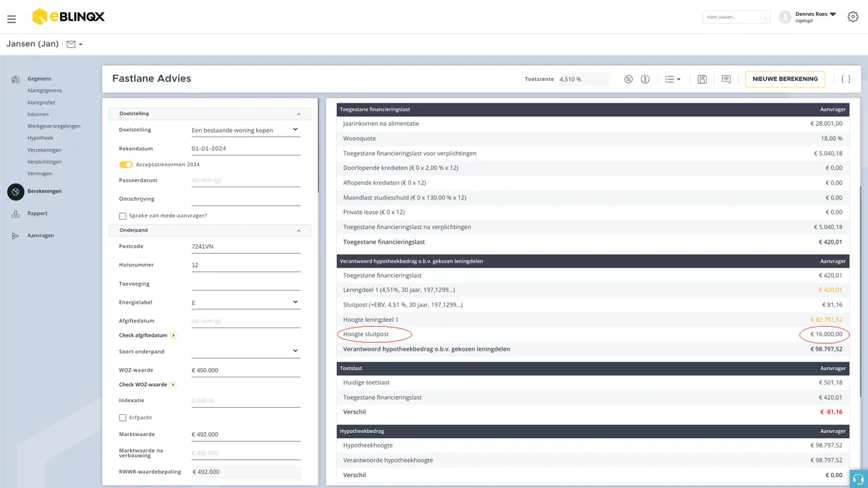The image size is (868, 488).
Task: Open Verzekeringen in the sidebar
Action: 45,150
